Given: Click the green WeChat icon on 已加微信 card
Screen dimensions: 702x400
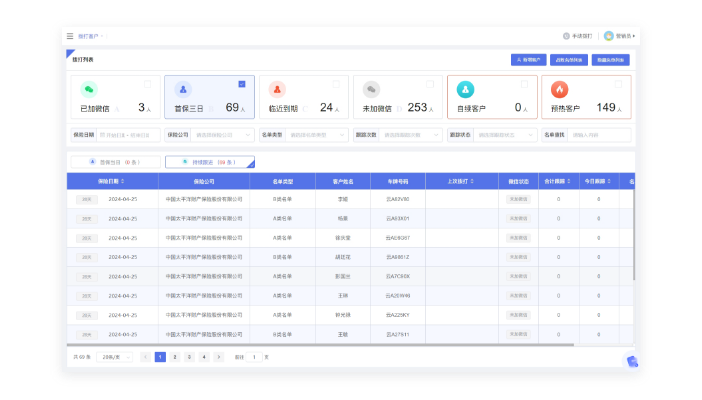Looking at the screenshot, I should (88, 89).
